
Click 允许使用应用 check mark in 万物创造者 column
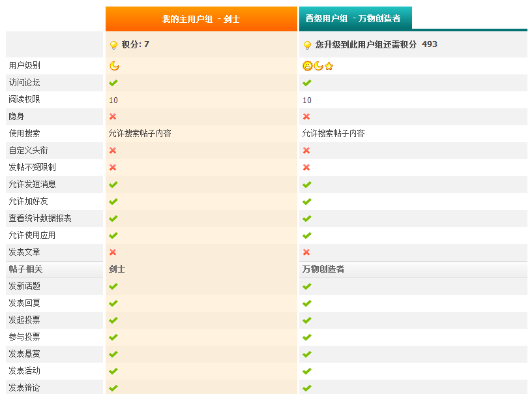tap(306, 235)
